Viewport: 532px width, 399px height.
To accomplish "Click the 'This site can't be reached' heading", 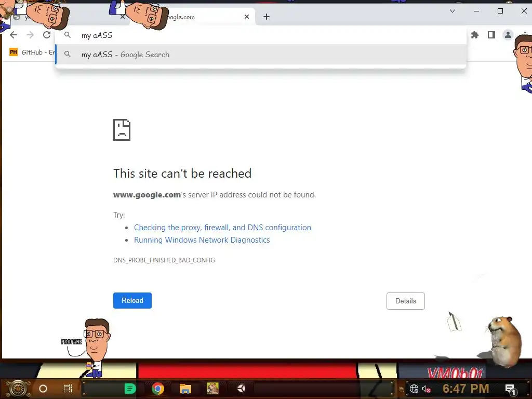I will [x=182, y=174].
